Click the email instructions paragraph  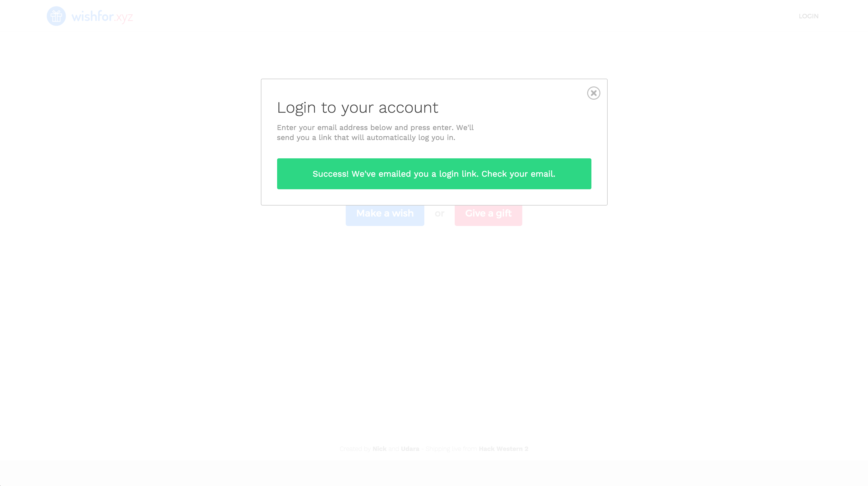(x=375, y=133)
